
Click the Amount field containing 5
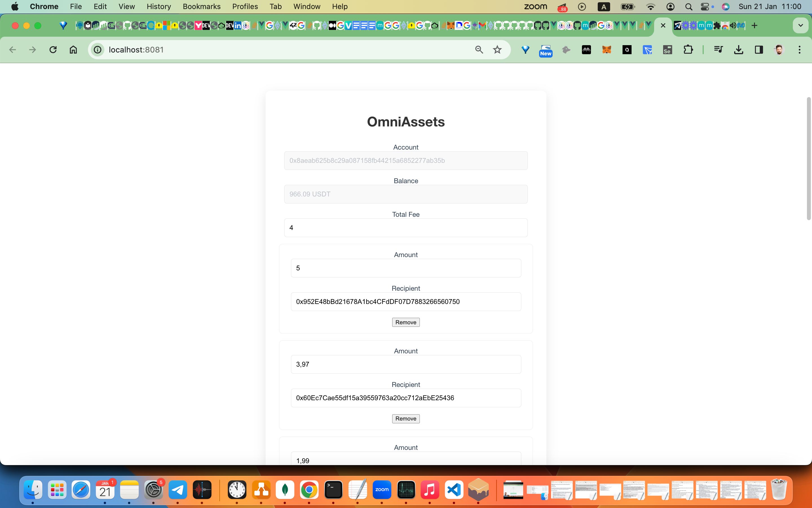(x=406, y=268)
